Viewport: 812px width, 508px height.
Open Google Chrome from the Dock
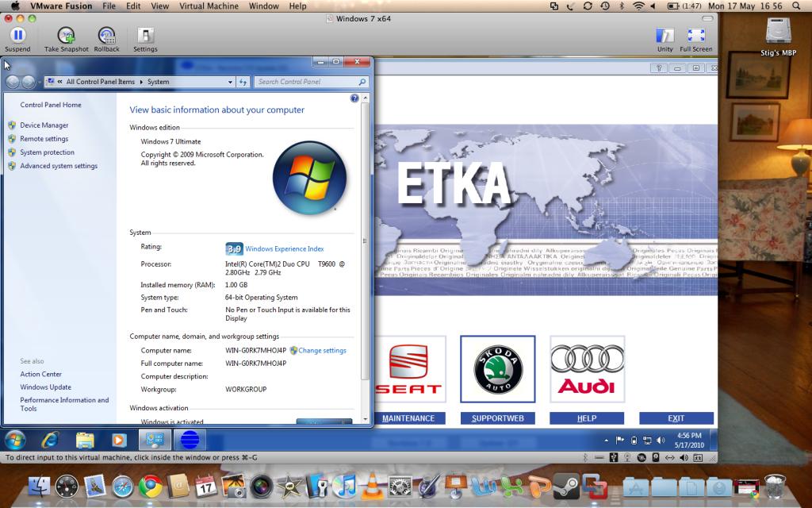pyautogui.click(x=150, y=487)
